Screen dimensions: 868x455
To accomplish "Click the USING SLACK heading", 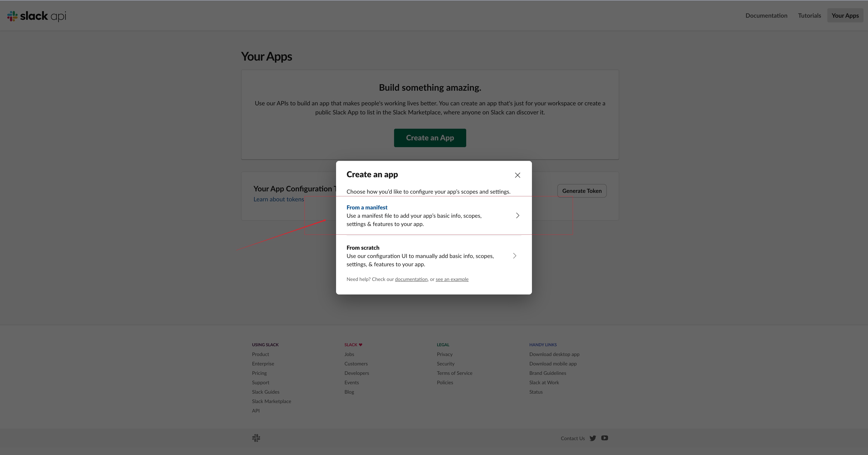I will click(265, 345).
